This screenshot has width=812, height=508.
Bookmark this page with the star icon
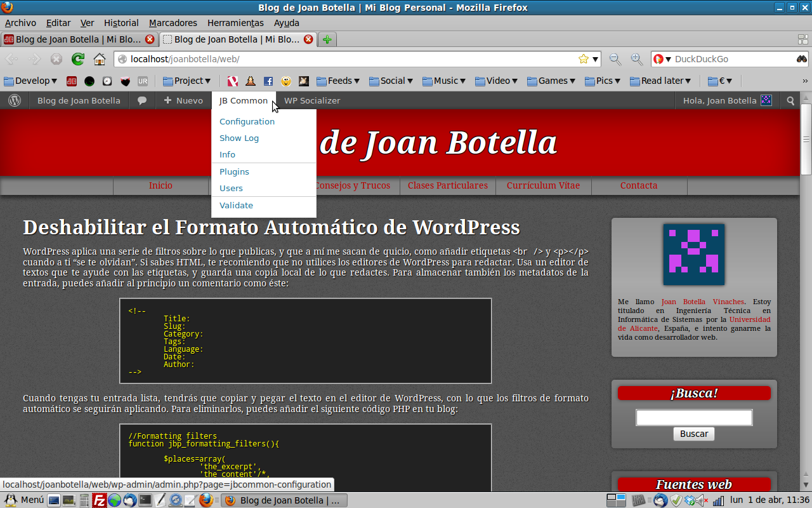pyautogui.click(x=584, y=59)
